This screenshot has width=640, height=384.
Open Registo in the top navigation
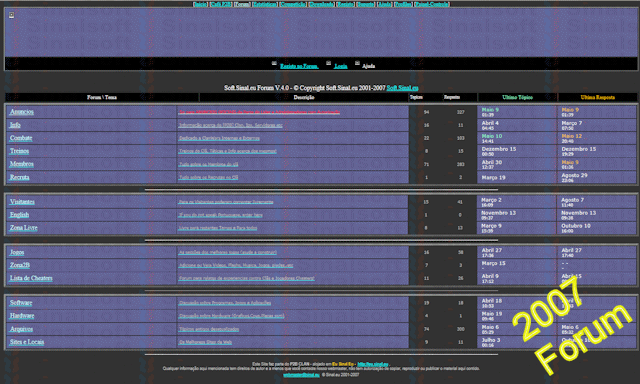click(345, 4)
